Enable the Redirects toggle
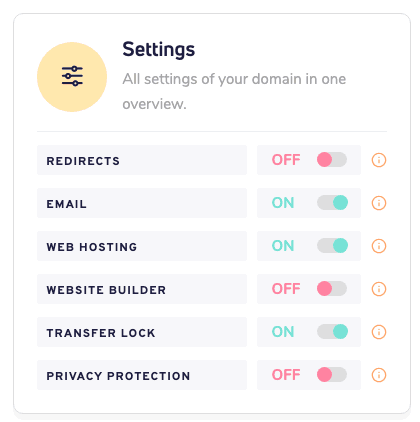 (x=332, y=160)
